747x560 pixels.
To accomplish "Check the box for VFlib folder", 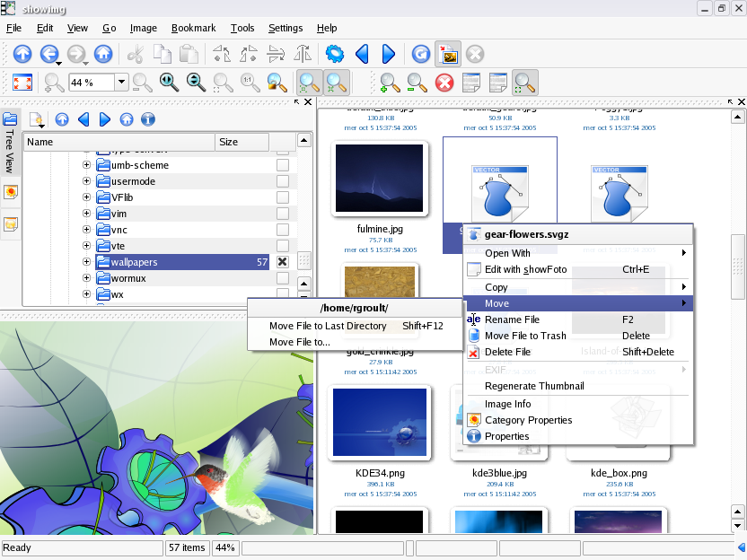I will tap(283, 197).
